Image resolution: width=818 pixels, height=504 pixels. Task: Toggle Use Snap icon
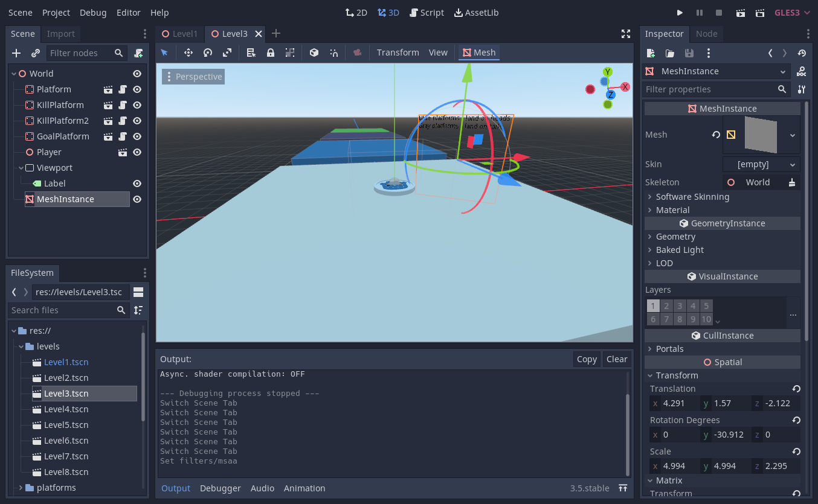pos(333,53)
